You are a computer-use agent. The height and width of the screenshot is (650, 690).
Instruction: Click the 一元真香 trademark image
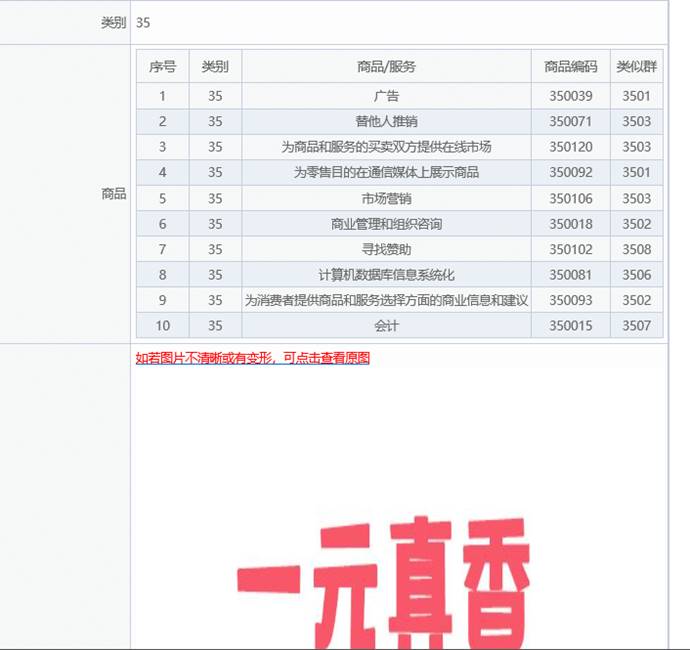click(382, 580)
